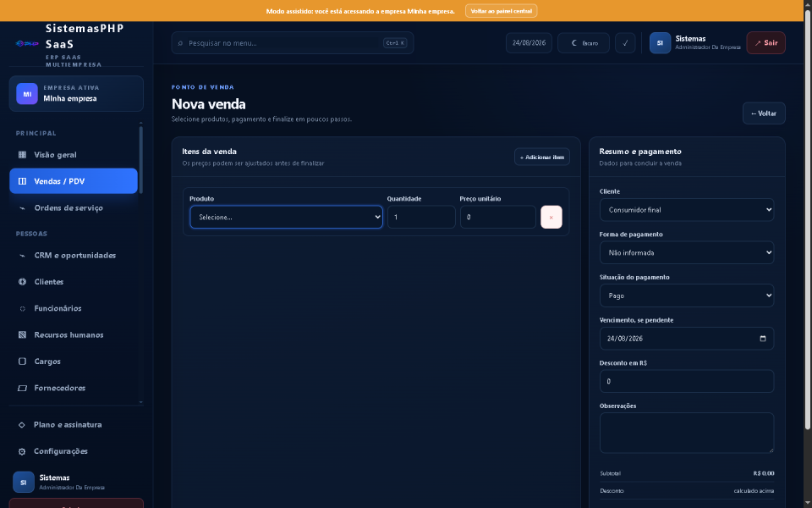Screen dimensions: 812x508
Task: Open the calendar picker on Vencimento field
Action: (763, 339)
